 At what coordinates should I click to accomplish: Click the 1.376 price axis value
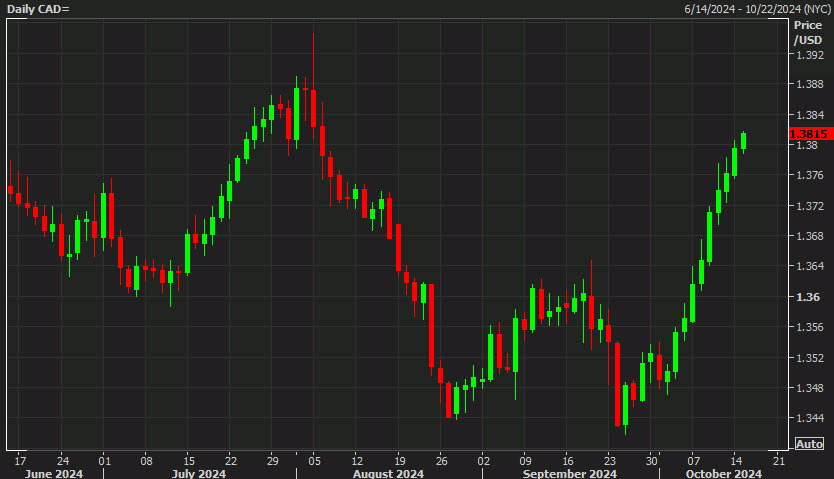[x=809, y=175]
